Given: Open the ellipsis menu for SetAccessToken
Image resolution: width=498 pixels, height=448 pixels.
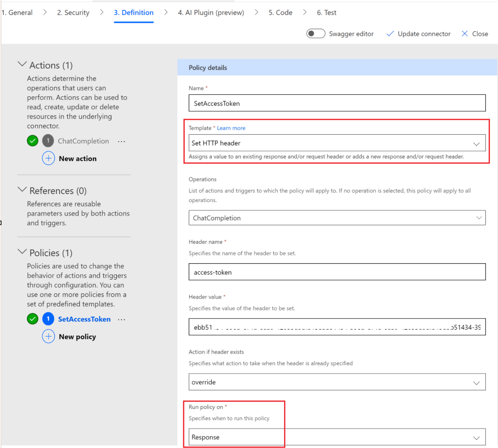Looking at the screenshot, I should (122, 320).
